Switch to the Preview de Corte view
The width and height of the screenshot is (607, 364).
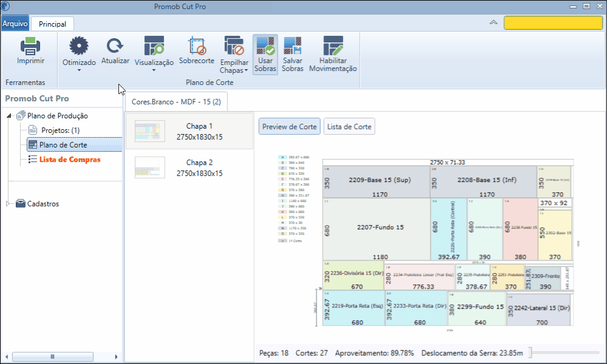[x=289, y=127]
